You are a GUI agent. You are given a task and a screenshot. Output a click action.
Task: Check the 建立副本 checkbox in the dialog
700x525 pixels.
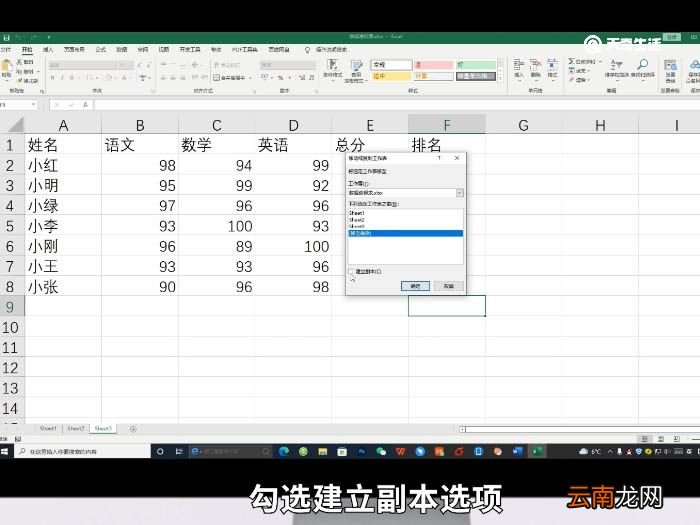[350, 271]
